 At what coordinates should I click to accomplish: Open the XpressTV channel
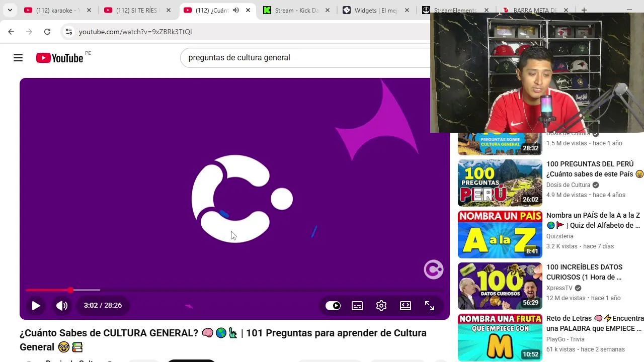pos(559,288)
